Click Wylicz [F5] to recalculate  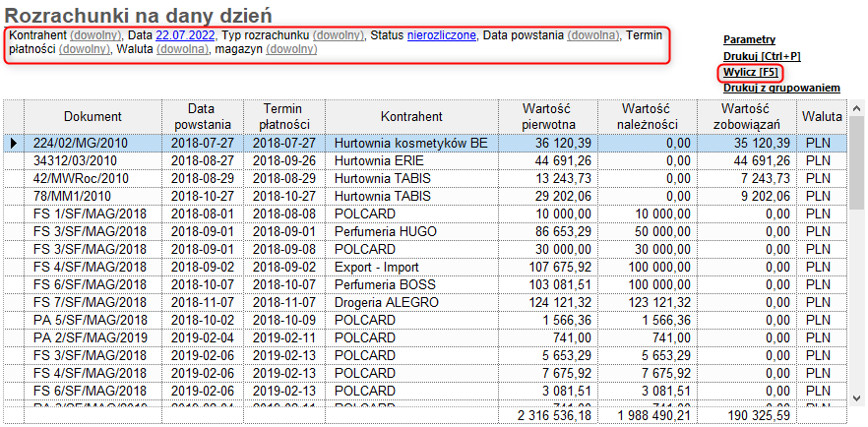(750, 73)
